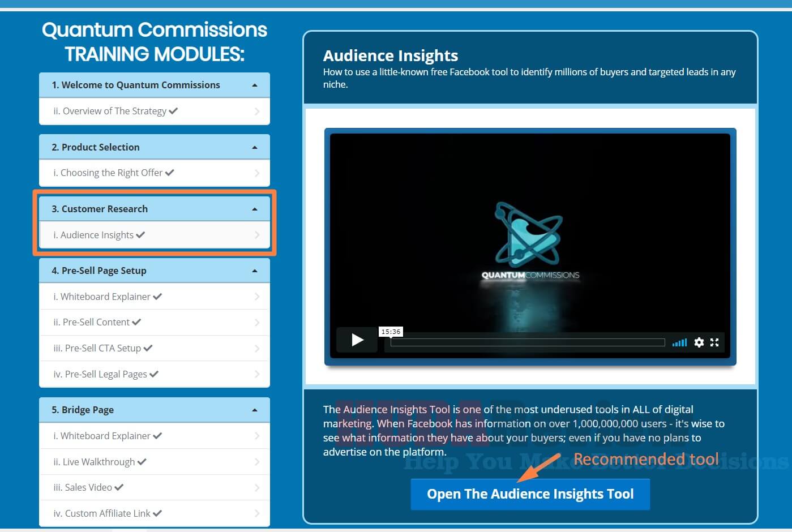Select the '2. Product Selection' module header
The image size is (792, 532).
pyautogui.click(x=155, y=147)
